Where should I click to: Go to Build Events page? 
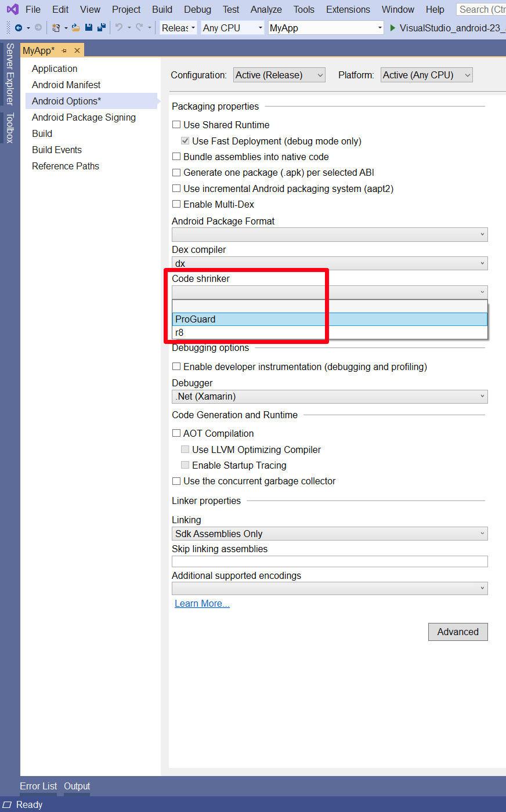point(57,150)
